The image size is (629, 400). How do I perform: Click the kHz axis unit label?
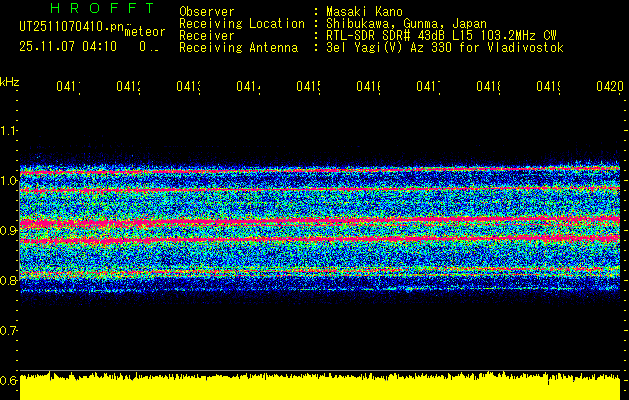click(9, 80)
